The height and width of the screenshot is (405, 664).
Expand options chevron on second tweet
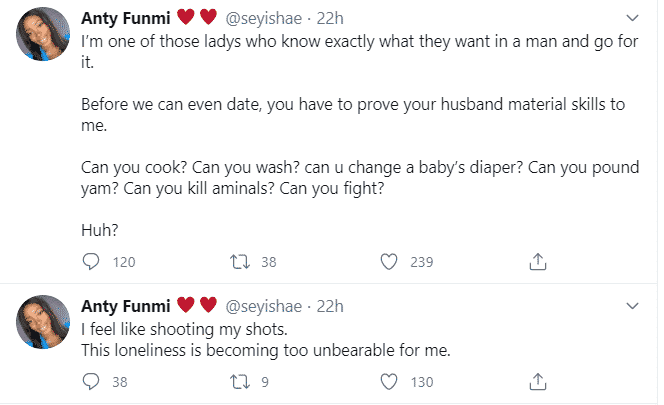point(631,304)
